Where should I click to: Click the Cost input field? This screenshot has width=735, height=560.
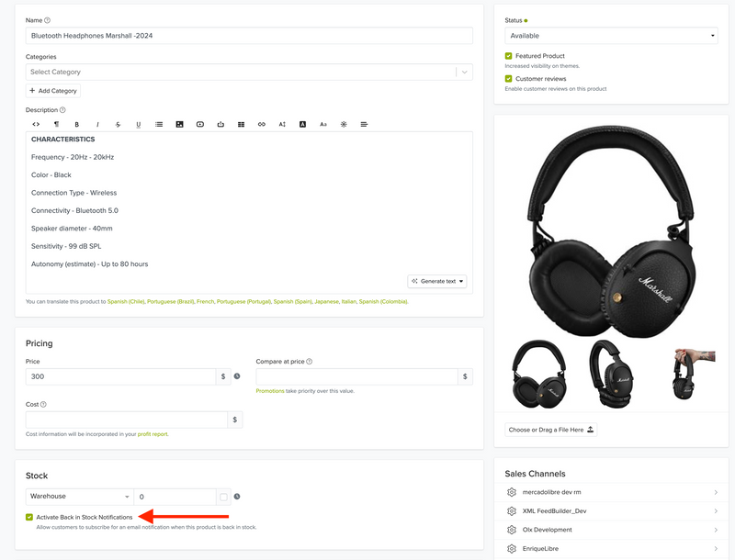coord(127,420)
